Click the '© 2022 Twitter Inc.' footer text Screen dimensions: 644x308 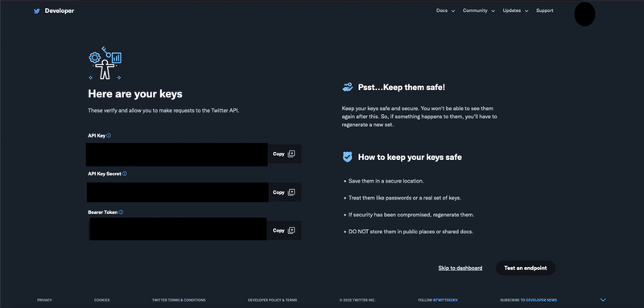pyautogui.click(x=357, y=300)
